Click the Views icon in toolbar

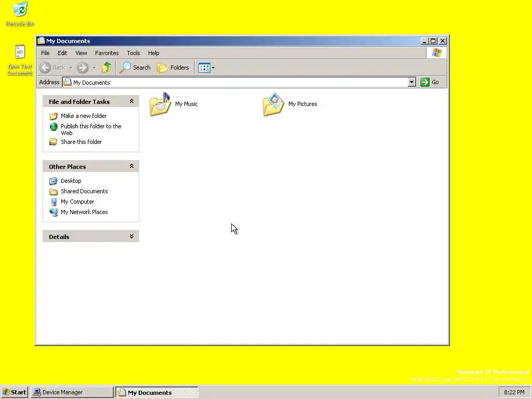pyautogui.click(x=204, y=68)
